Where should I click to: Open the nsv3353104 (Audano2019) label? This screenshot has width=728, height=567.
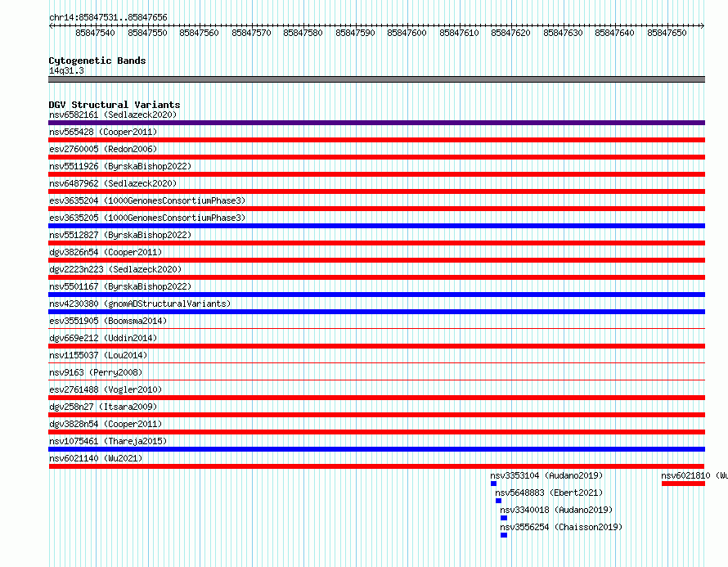pyautogui.click(x=546, y=475)
